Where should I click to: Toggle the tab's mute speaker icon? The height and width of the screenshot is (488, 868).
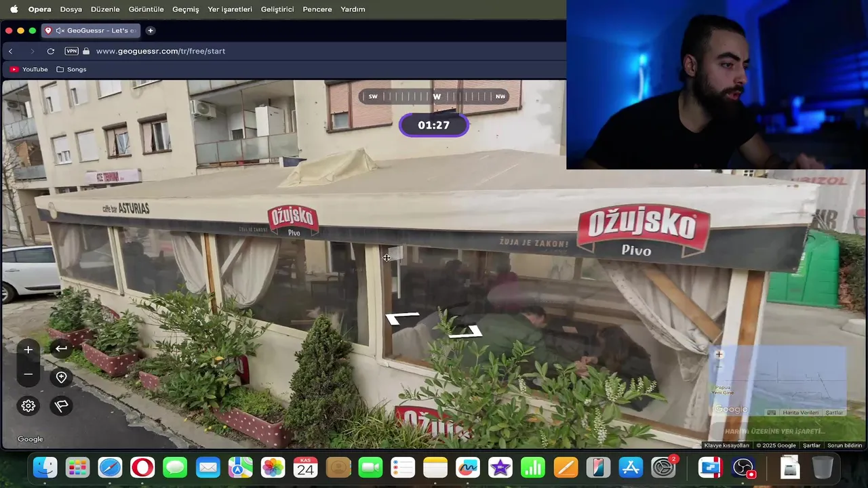[60, 30]
